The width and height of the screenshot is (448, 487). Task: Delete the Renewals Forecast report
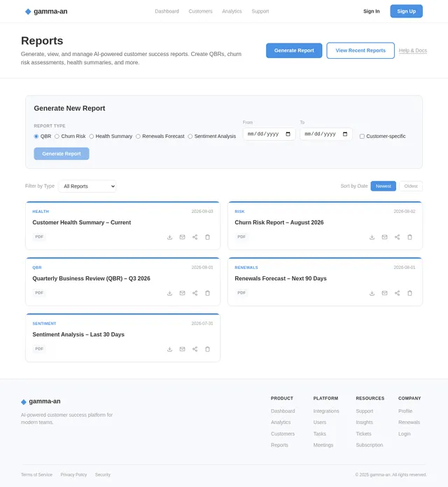[409, 293]
